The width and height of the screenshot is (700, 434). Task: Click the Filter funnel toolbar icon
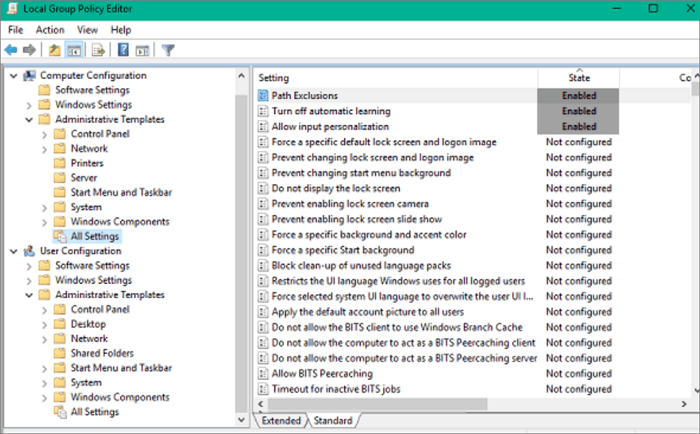(168, 49)
